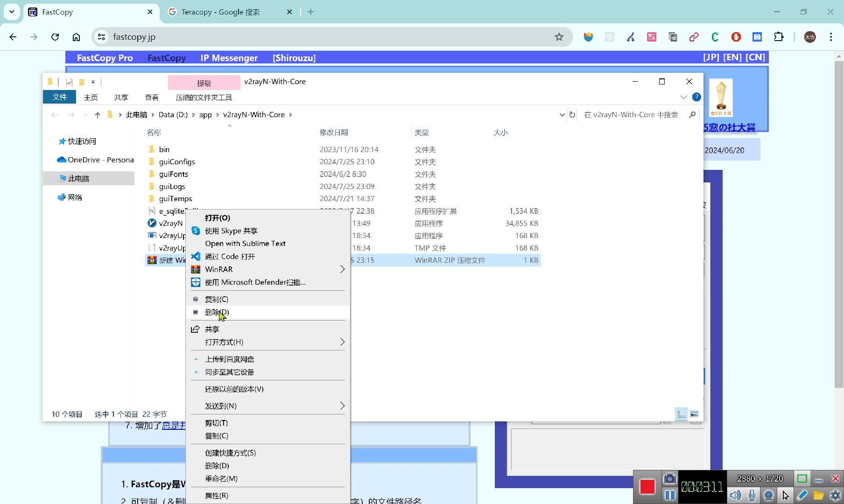The height and width of the screenshot is (504, 844).
Task: Choose 通过 Code 打开 in context menu
Action: pos(268,257)
